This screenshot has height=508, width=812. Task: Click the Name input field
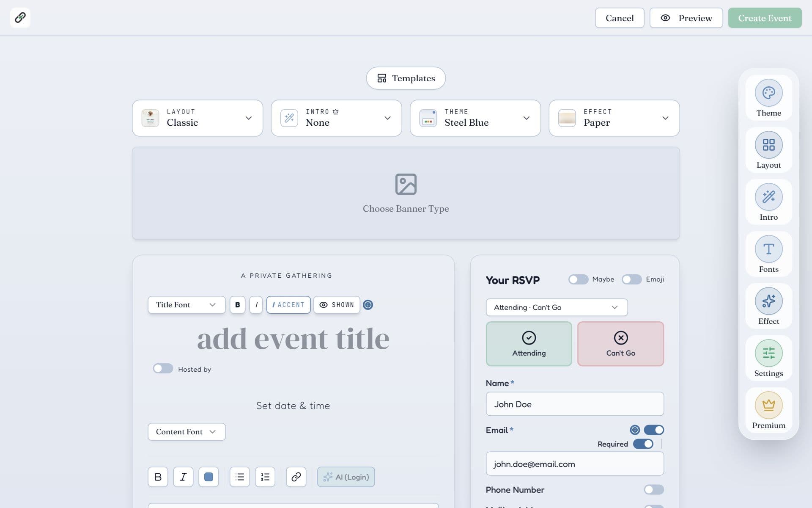575,404
